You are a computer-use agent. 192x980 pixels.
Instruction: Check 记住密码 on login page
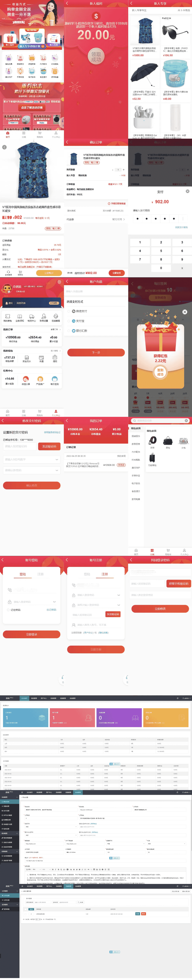pyautogui.click(x=8, y=610)
